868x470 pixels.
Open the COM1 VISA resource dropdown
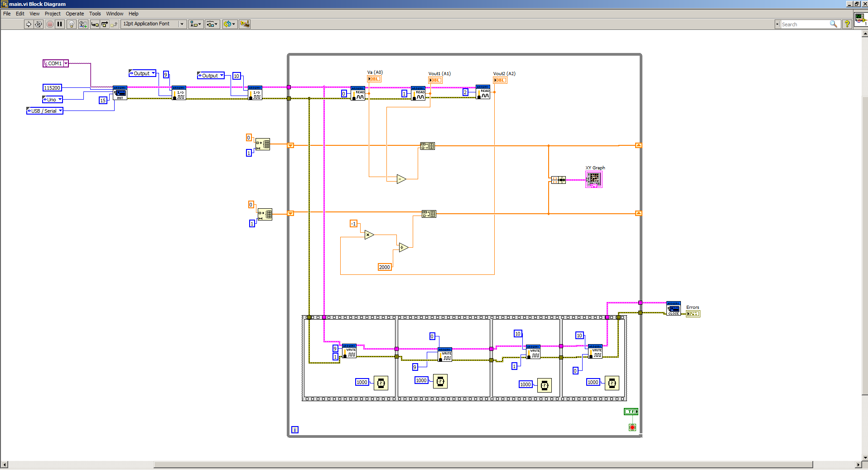pyautogui.click(x=66, y=63)
